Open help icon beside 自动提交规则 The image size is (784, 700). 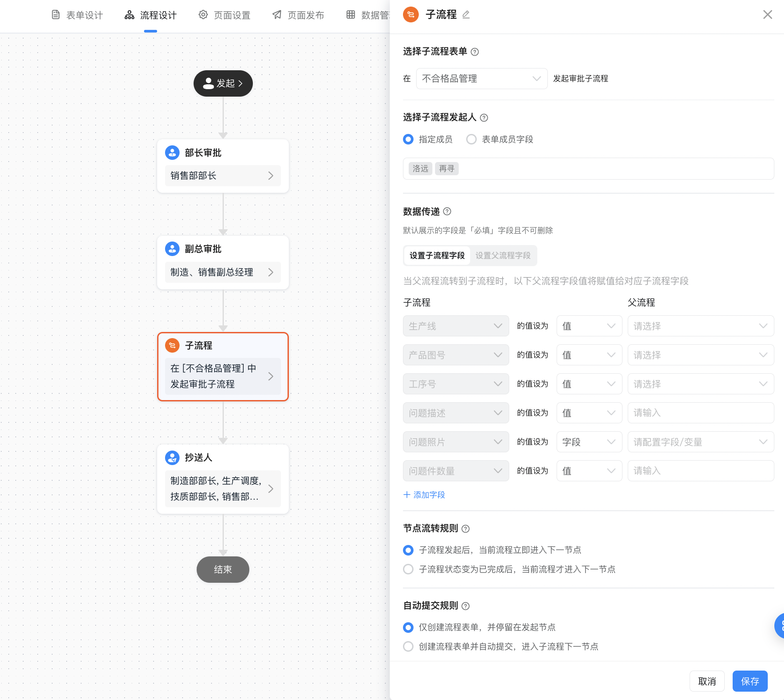click(465, 606)
